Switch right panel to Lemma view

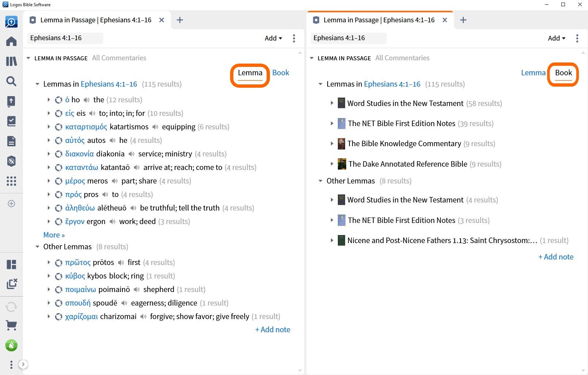click(x=533, y=73)
